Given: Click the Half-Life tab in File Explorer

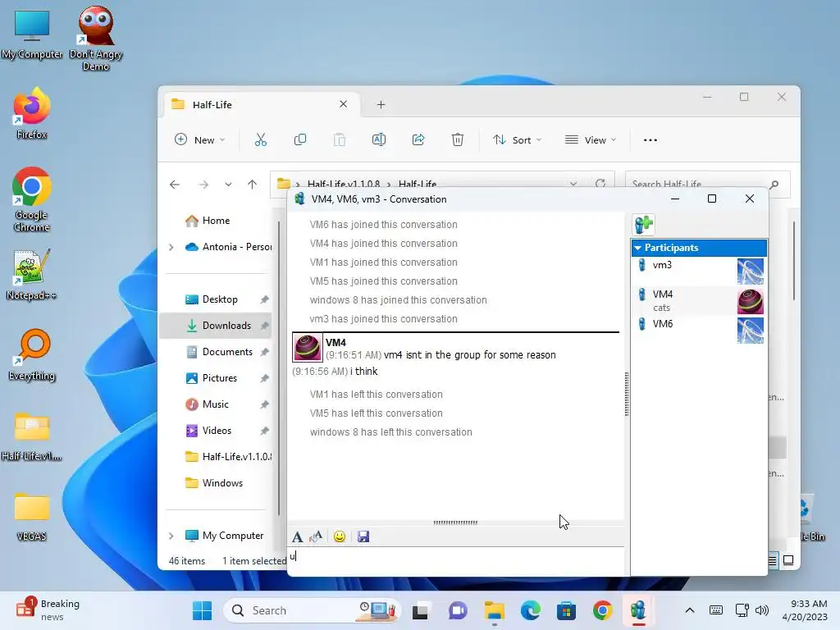Looking at the screenshot, I should point(260,104).
